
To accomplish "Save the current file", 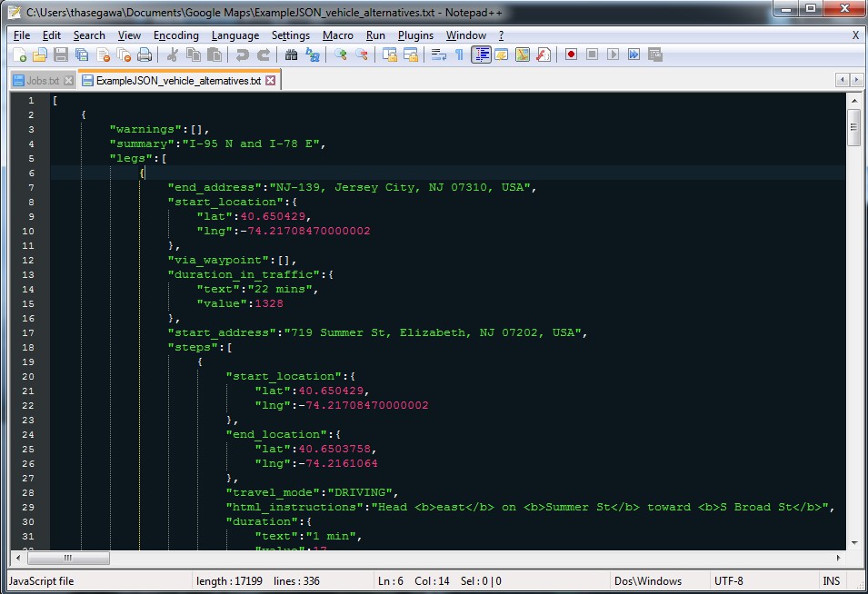I will [61, 54].
